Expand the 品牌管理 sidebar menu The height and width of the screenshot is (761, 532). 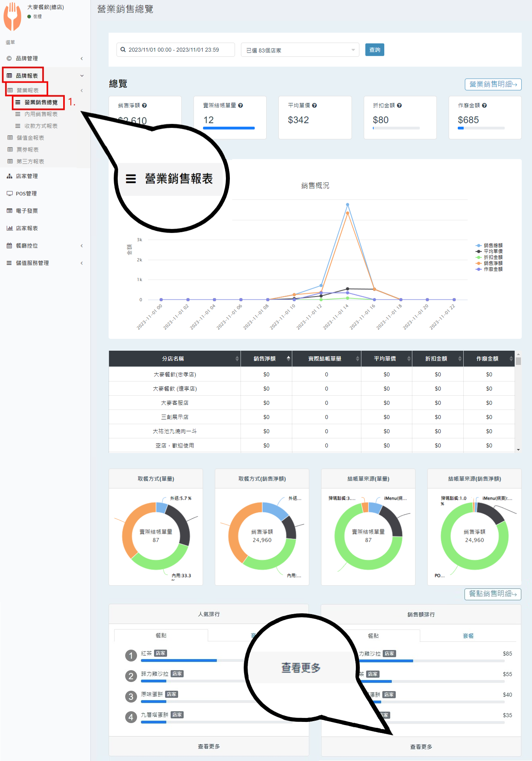[44, 58]
